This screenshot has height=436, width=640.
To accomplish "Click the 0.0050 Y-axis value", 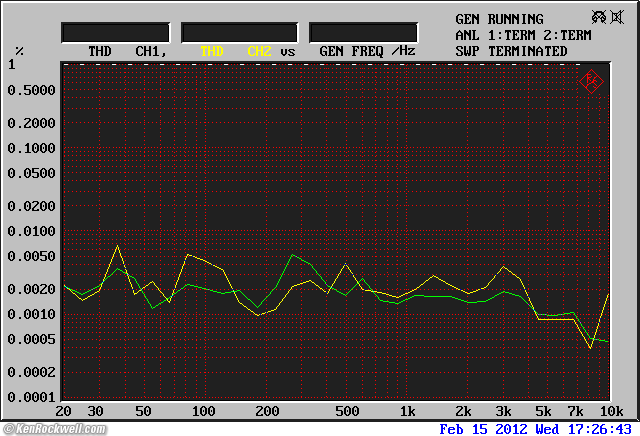I will (x=31, y=256).
